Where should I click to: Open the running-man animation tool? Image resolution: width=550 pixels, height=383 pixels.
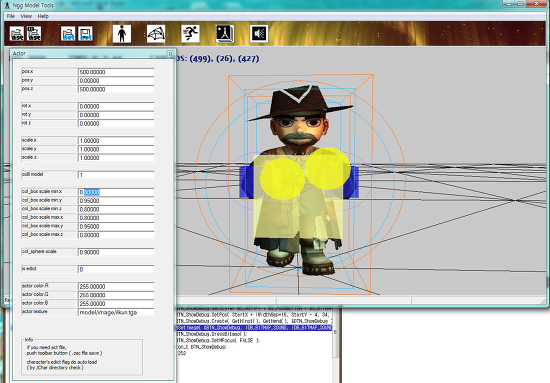pos(190,34)
